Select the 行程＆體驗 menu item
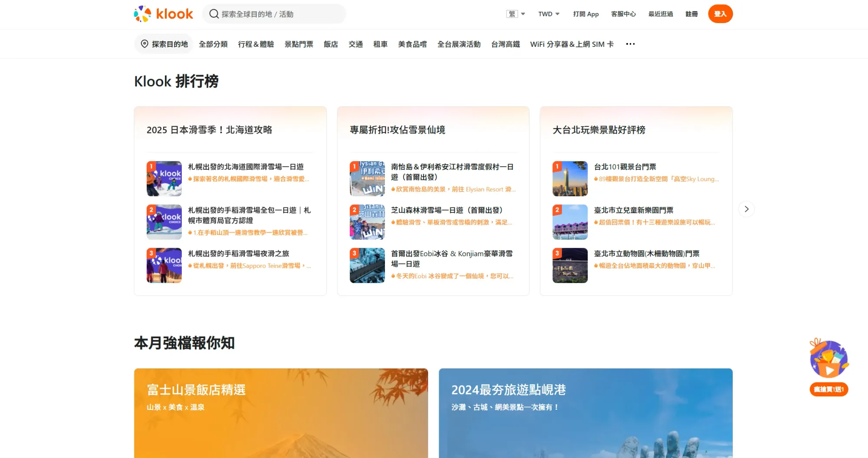Viewport: 868px width, 458px height. click(256, 44)
